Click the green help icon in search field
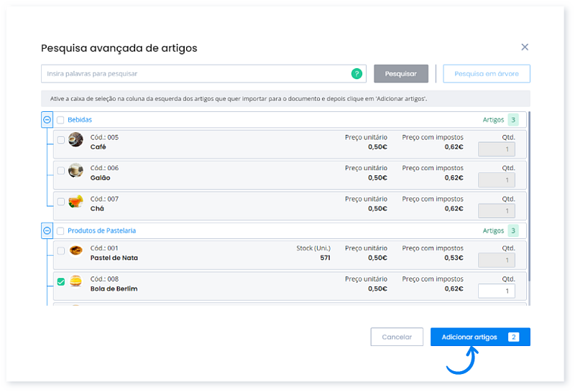The height and width of the screenshot is (392, 575). point(356,73)
